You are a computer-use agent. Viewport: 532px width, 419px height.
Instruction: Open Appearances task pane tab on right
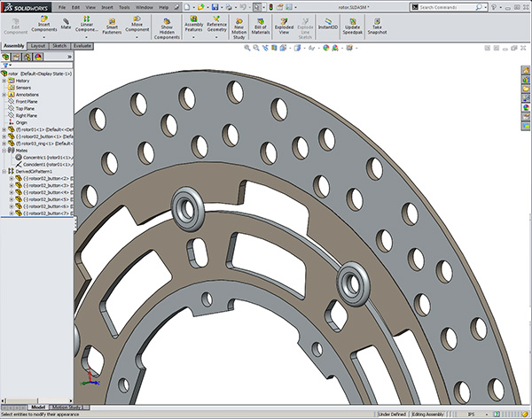pos(526,107)
